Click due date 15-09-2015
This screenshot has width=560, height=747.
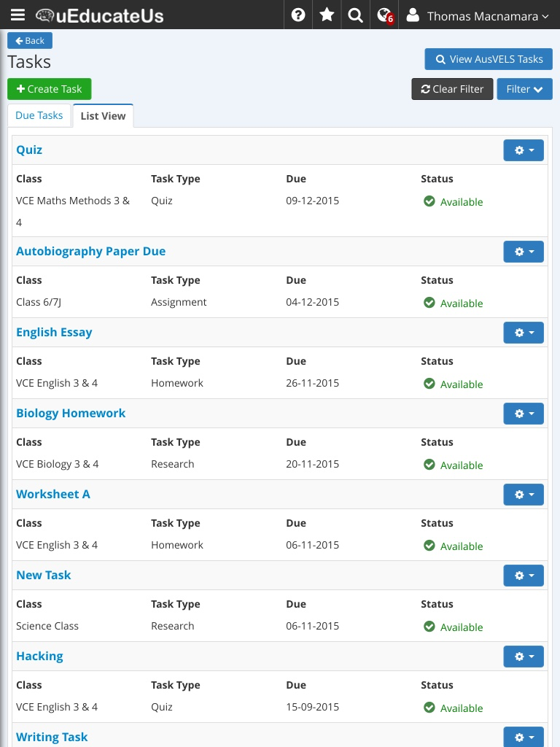point(312,707)
